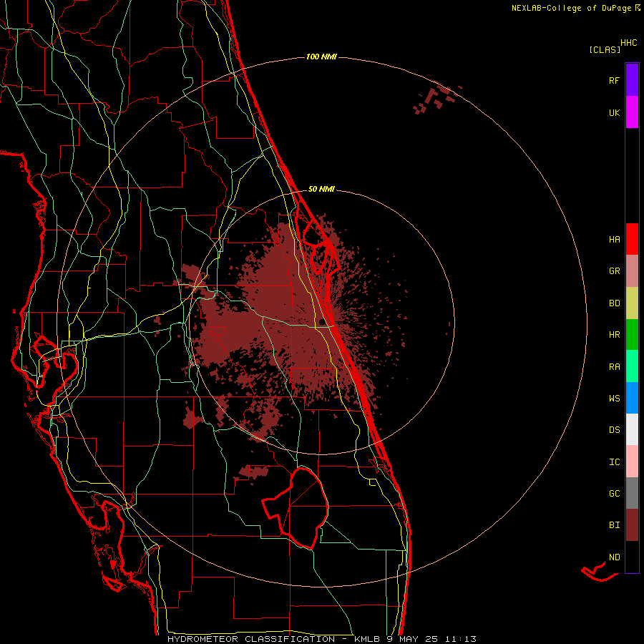Click the 100 NMI range ring label
Image resolution: width=644 pixels, height=644 pixels.
321,57
